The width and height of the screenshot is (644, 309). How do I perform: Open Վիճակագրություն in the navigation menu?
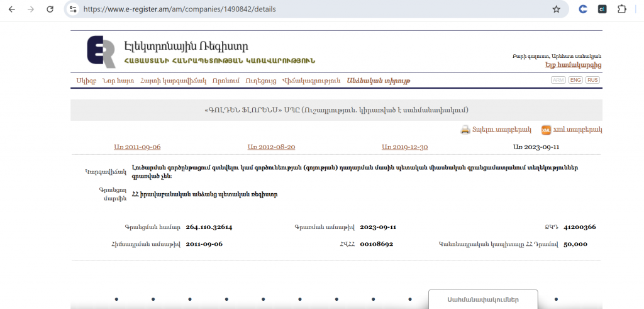pyautogui.click(x=311, y=81)
